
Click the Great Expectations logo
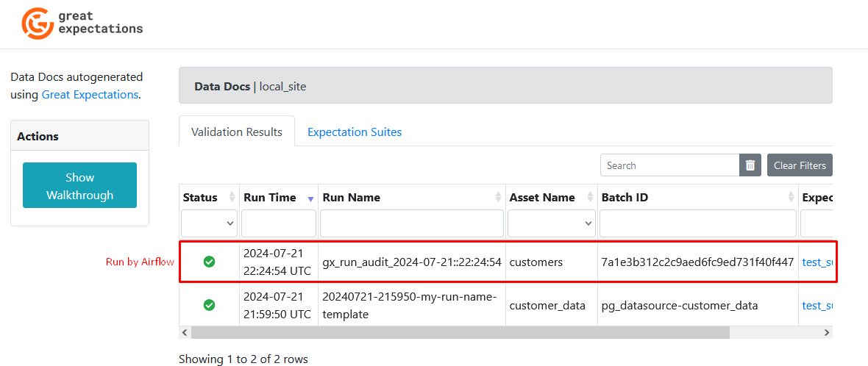click(82, 23)
